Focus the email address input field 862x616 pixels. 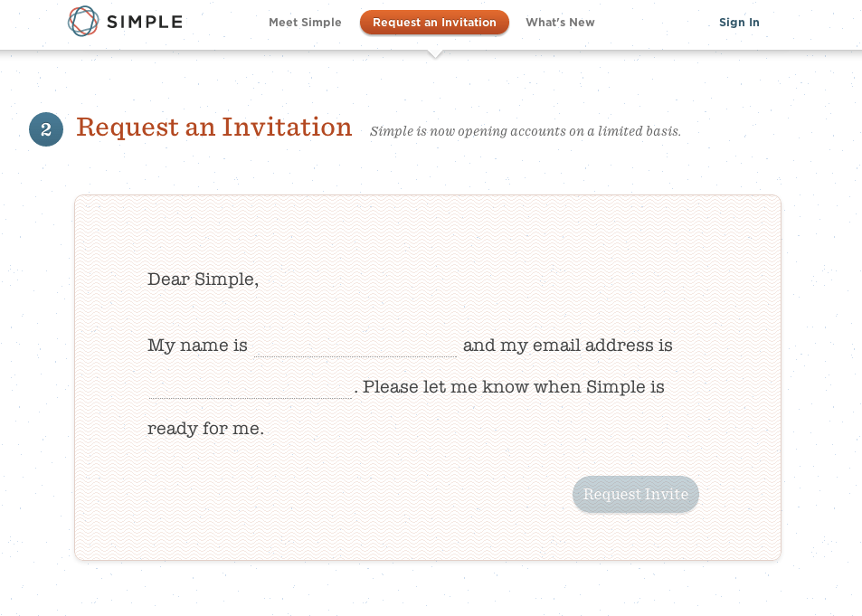(x=250, y=387)
